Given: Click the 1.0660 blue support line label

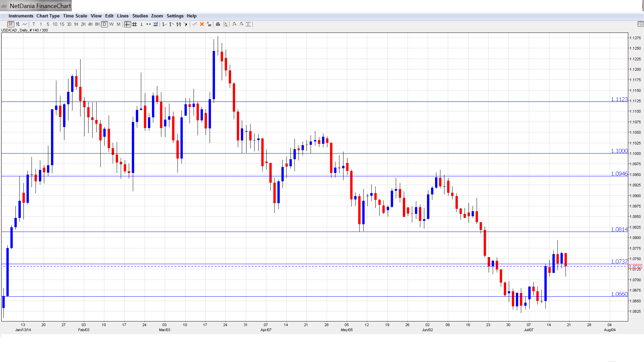Looking at the screenshot, I should pyautogui.click(x=619, y=294).
